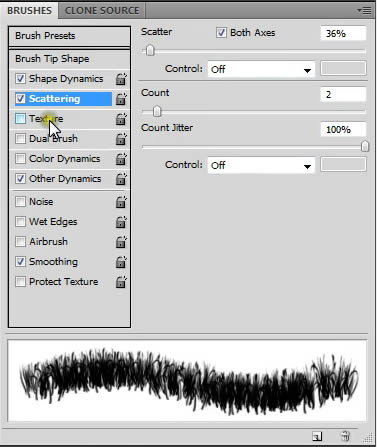
Task: Lock the Color Dynamics settings
Action: click(x=121, y=159)
